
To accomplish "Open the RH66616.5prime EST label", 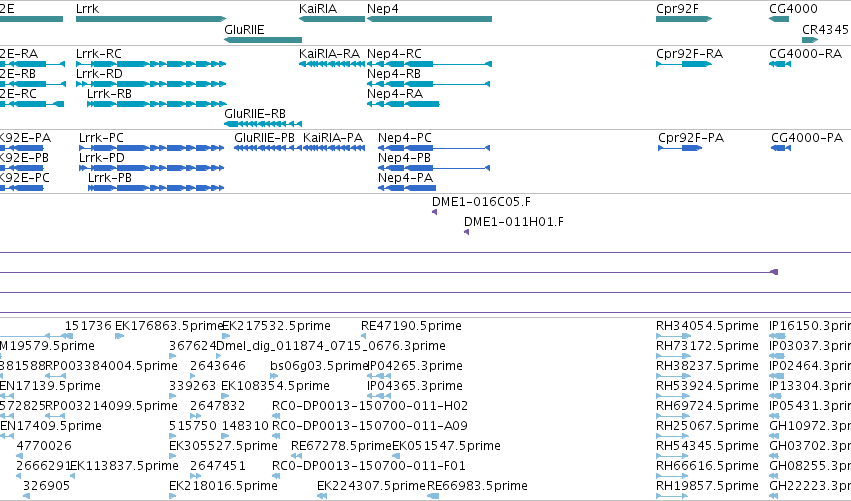I will point(707,466).
